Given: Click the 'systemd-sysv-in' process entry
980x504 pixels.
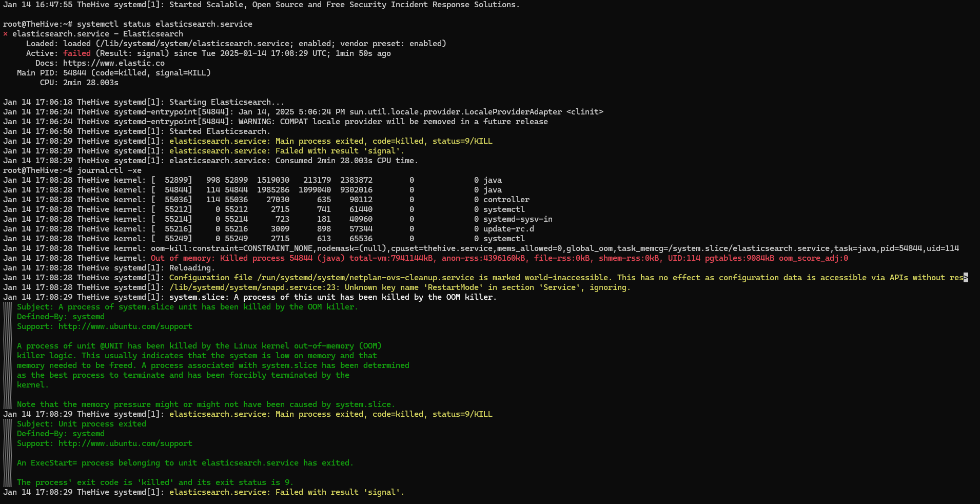Looking at the screenshot, I should coord(517,219).
